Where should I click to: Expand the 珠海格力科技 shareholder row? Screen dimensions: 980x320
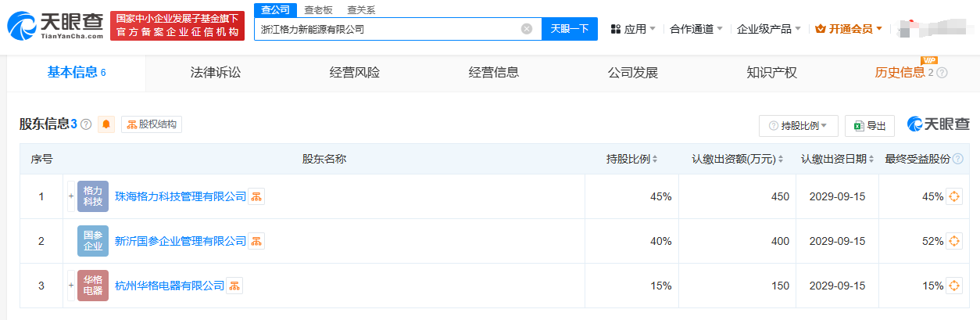(70, 196)
